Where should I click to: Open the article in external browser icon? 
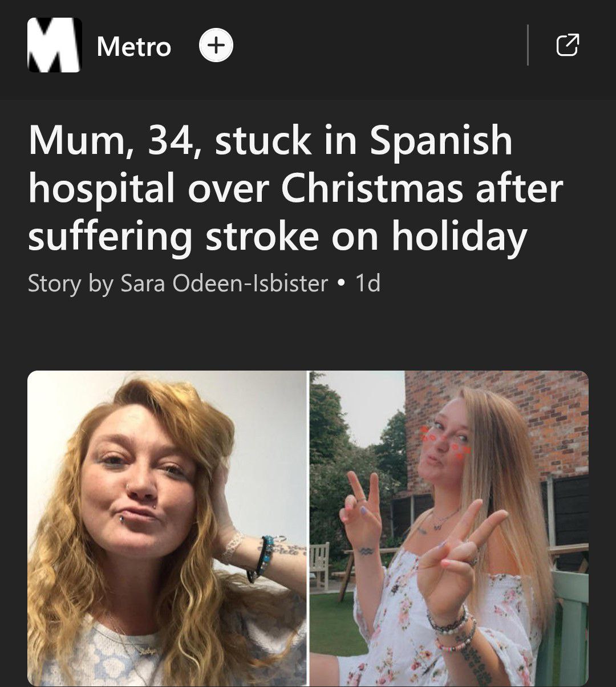point(567,45)
